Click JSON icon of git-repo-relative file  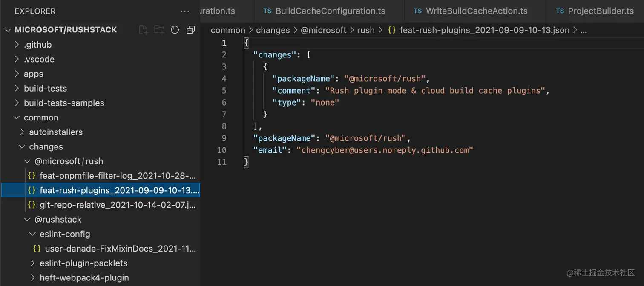click(32, 205)
